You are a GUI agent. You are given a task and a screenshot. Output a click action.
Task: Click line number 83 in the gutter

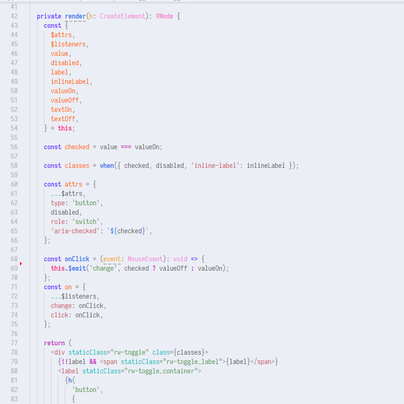coord(14,399)
